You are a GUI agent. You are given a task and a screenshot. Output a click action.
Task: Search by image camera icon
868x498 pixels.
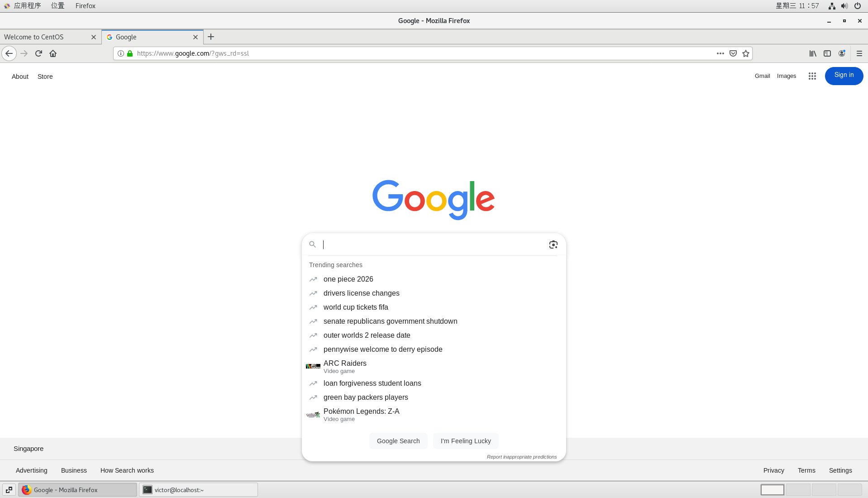tap(553, 244)
